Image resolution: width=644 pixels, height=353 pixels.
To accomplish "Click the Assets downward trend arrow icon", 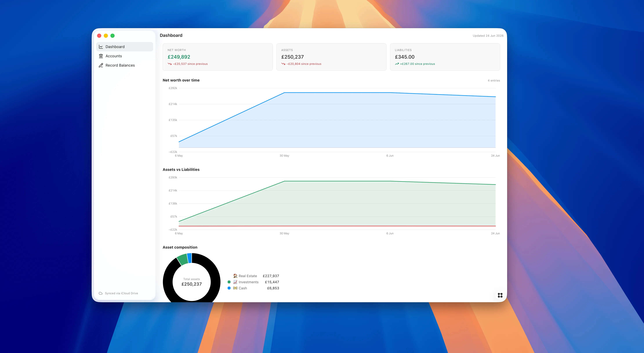I will coord(283,64).
